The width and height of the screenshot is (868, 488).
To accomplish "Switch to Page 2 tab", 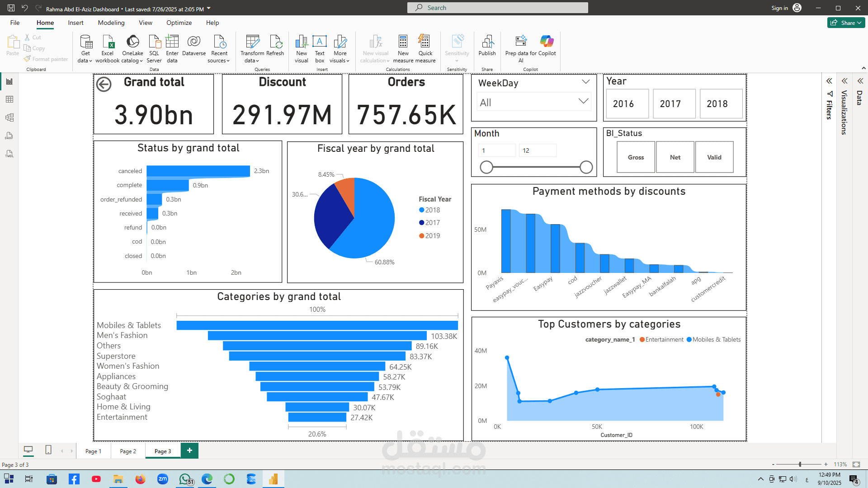I will [128, 451].
